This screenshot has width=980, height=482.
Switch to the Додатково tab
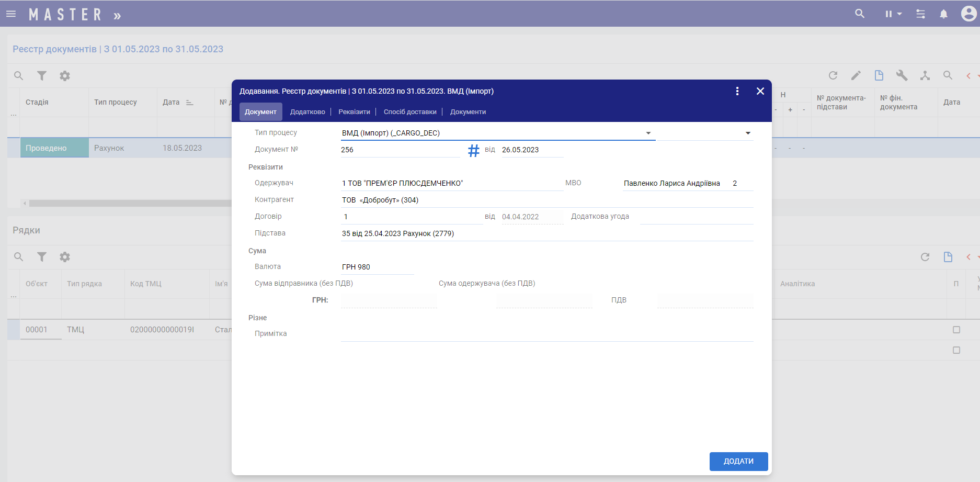pyautogui.click(x=307, y=112)
